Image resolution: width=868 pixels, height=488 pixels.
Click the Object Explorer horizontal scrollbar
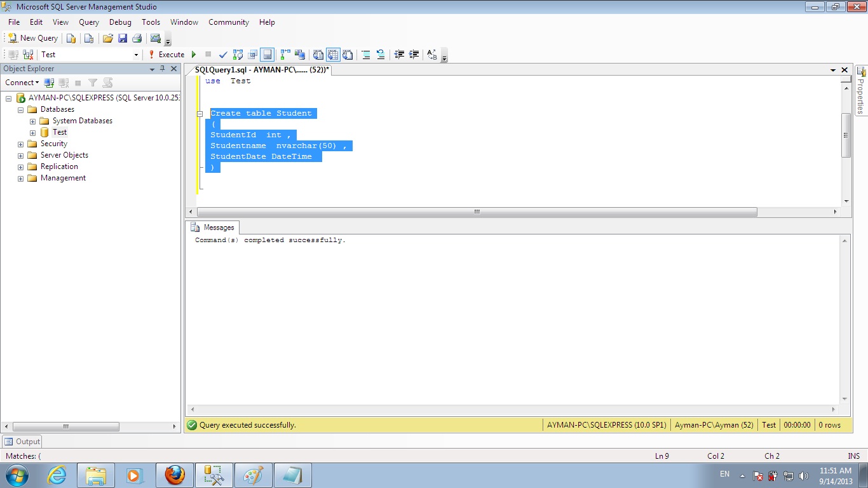(x=91, y=427)
